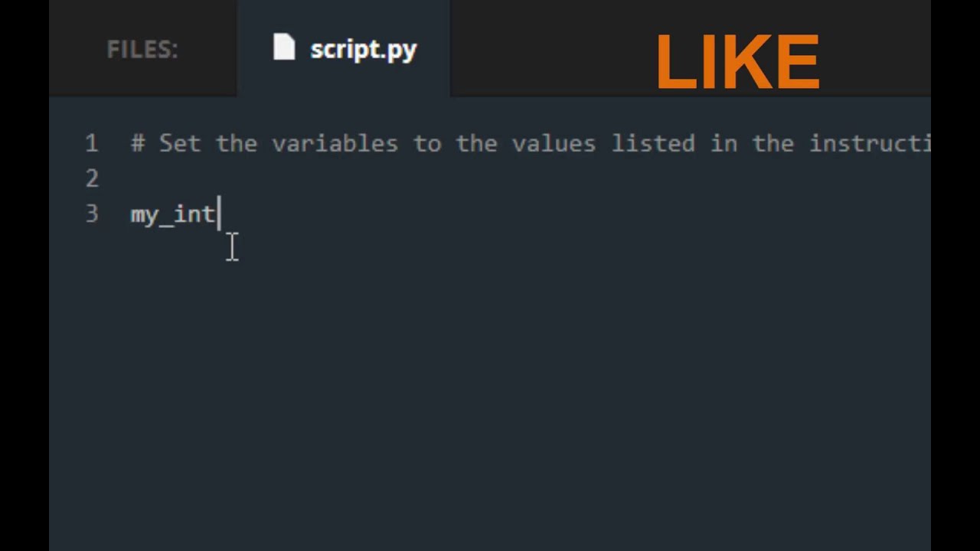
Task: Click the "my" part of my_int
Action: pos(144,215)
